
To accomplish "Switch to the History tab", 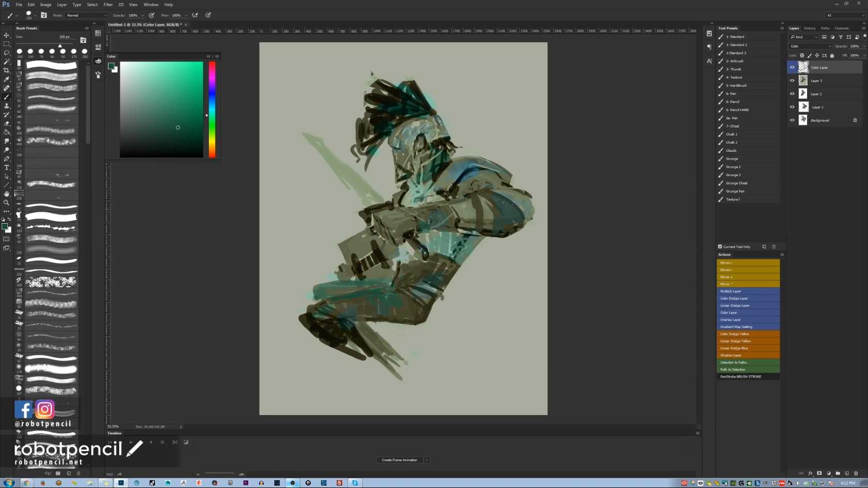I will click(810, 28).
